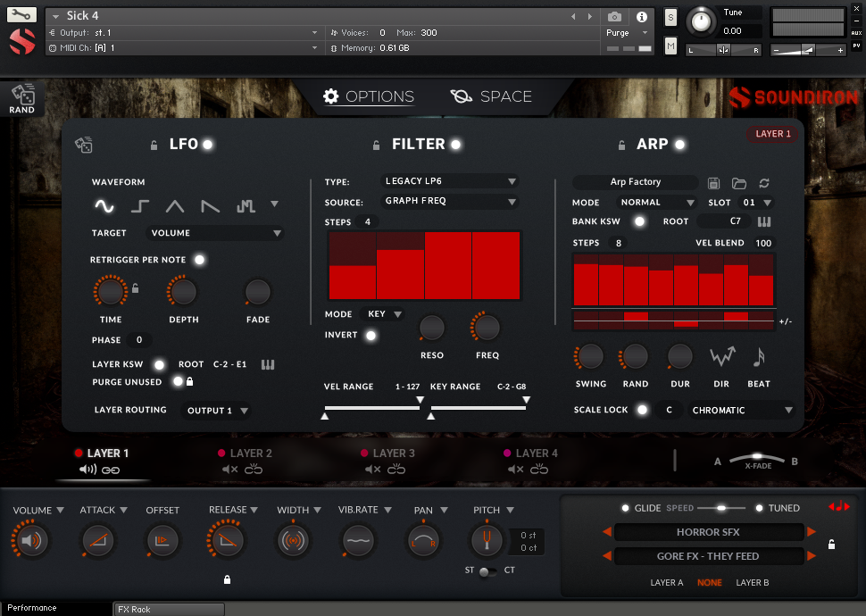This screenshot has height=616, width=866.
Task: Adjust the A/B X-FADE slider
Action: 757,458
